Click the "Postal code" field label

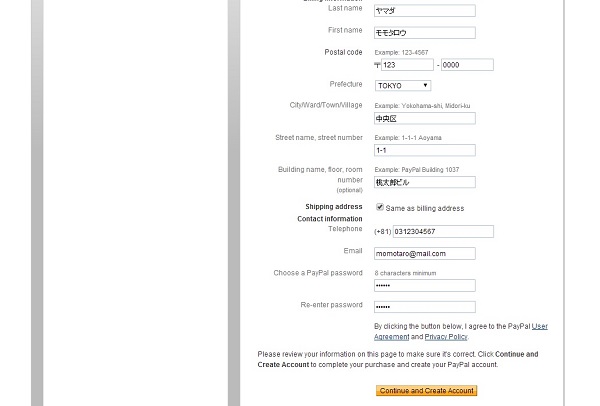(x=343, y=52)
